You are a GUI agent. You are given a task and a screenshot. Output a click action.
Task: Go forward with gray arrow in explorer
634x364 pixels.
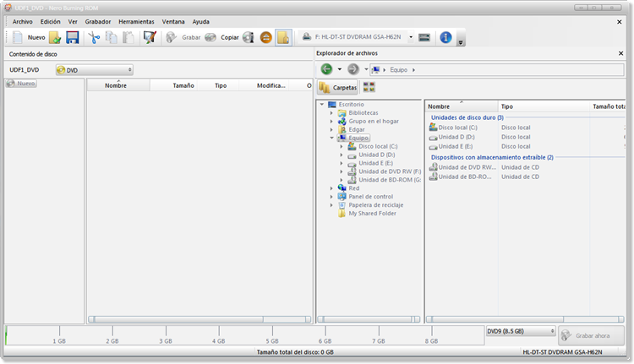click(353, 69)
